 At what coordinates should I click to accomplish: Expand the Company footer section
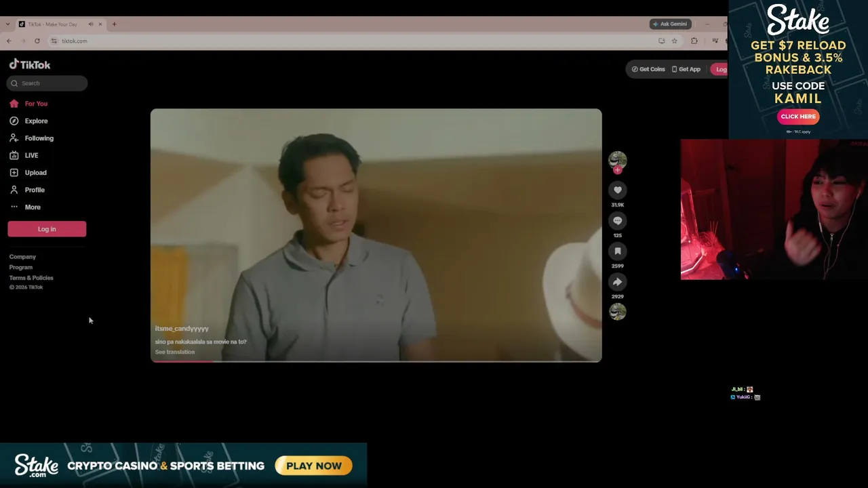22,257
